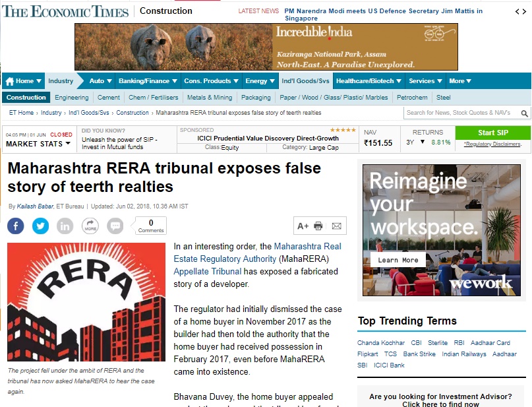Expand Healthcare/Biotech dropdown
532x407 pixels.
(x=399, y=81)
